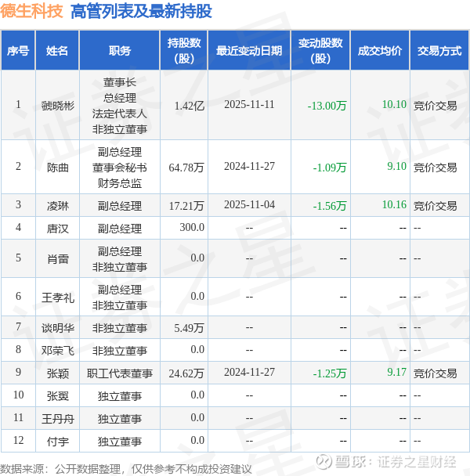Screen dimensions: 470x476
Task: Click 独立董事 in 张翼's row
Action: click(119, 396)
